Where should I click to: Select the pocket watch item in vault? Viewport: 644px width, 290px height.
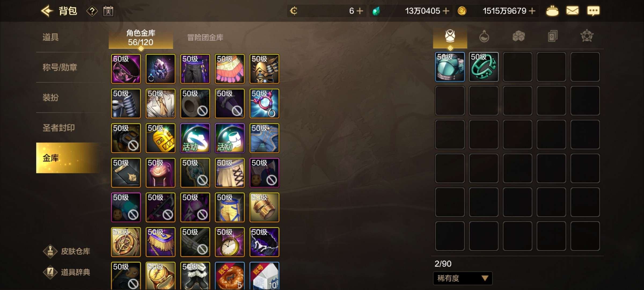(x=230, y=242)
